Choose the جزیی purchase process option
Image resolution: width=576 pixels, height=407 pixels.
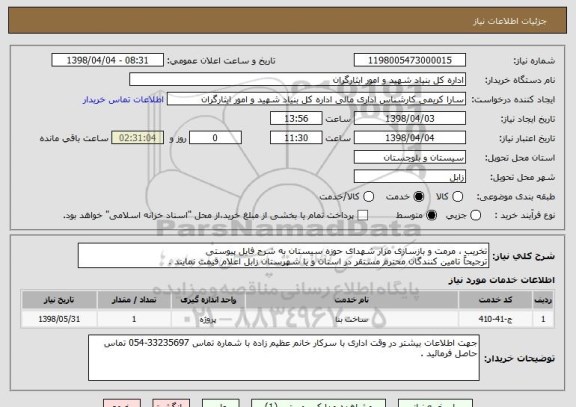pyautogui.click(x=475, y=216)
